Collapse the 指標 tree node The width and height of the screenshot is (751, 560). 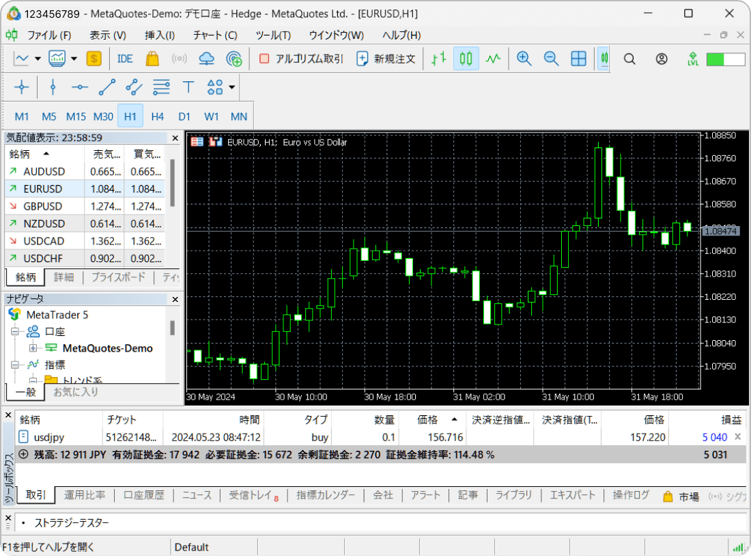15,365
